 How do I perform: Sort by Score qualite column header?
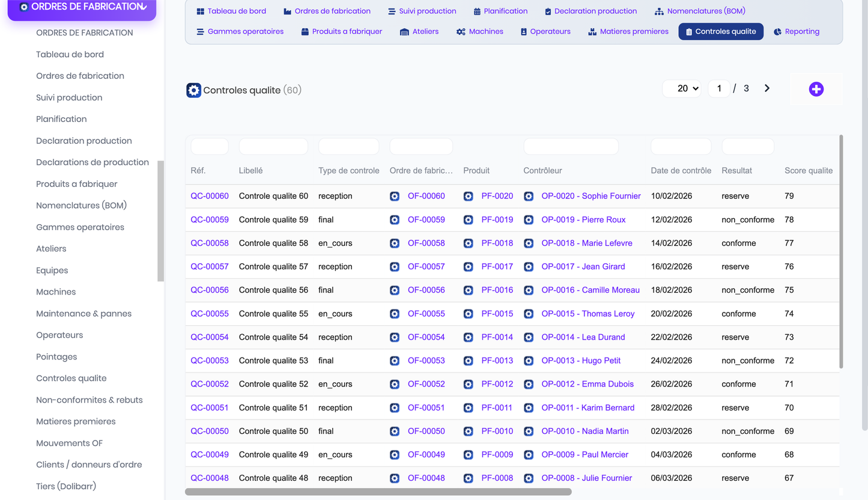(x=809, y=171)
